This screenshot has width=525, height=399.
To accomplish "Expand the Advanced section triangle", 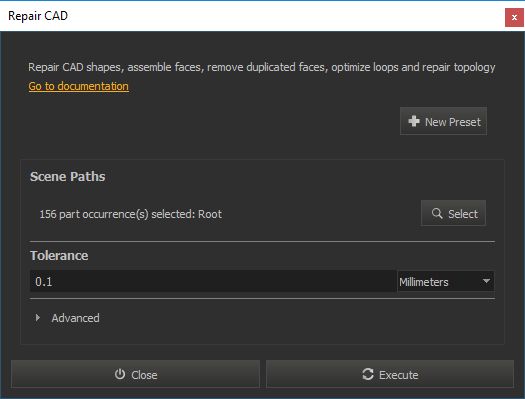I will pyautogui.click(x=38, y=318).
